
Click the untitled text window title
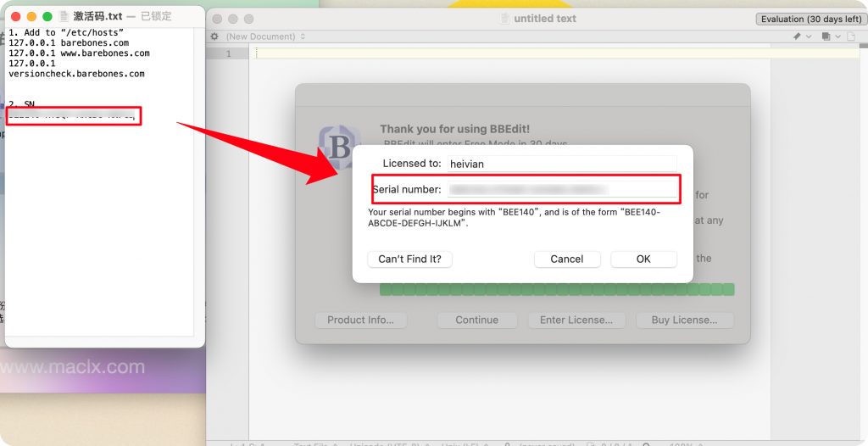coord(545,19)
